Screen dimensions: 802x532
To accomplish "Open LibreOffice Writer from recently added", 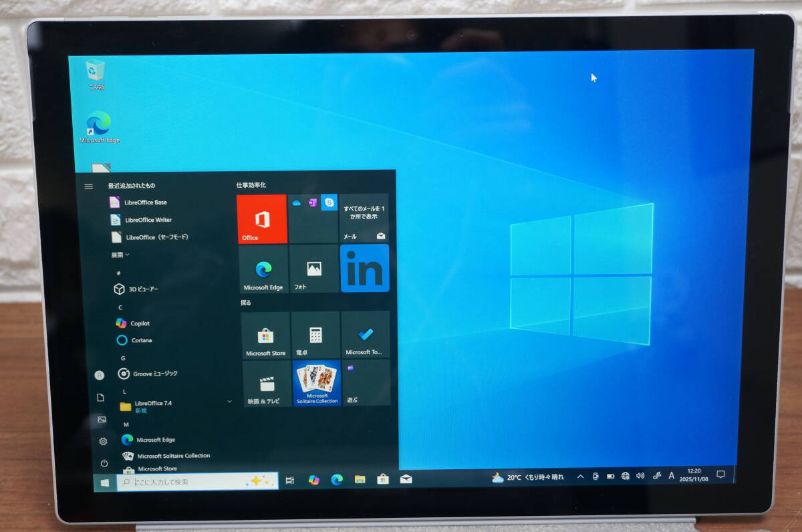I will point(142,219).
